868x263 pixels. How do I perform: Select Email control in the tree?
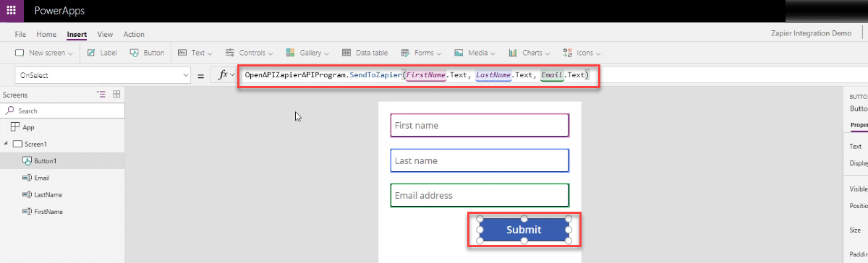point(41,178)
